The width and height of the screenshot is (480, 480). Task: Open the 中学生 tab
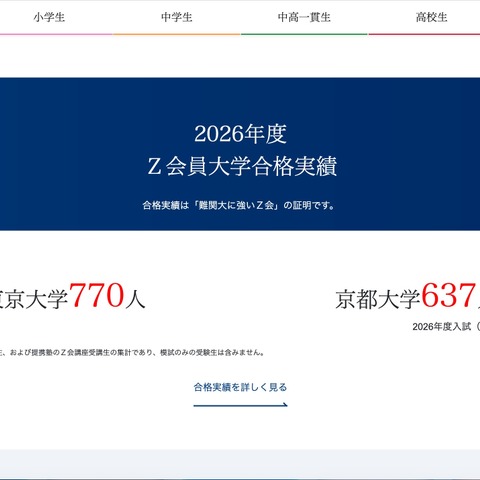(x=177, y=17)
